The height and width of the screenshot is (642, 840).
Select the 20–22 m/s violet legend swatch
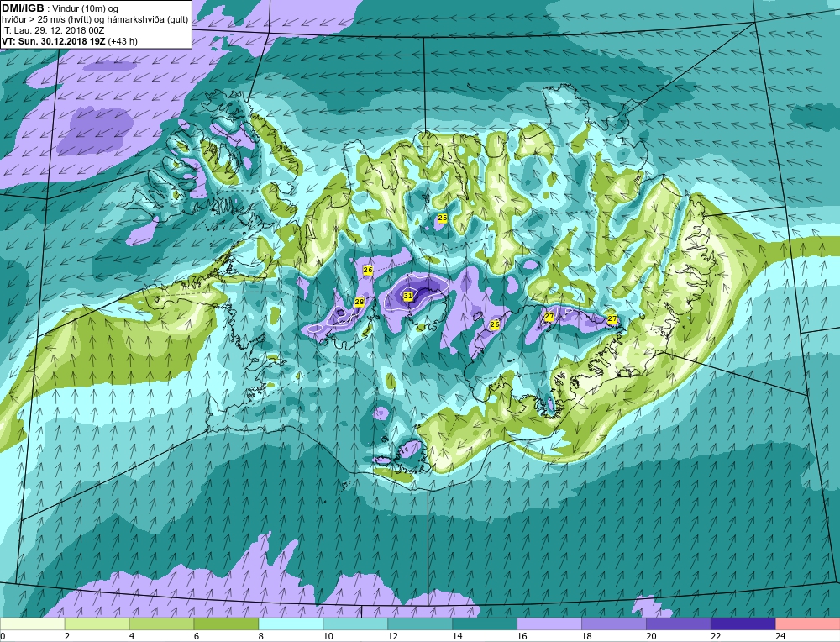(679, 624)
